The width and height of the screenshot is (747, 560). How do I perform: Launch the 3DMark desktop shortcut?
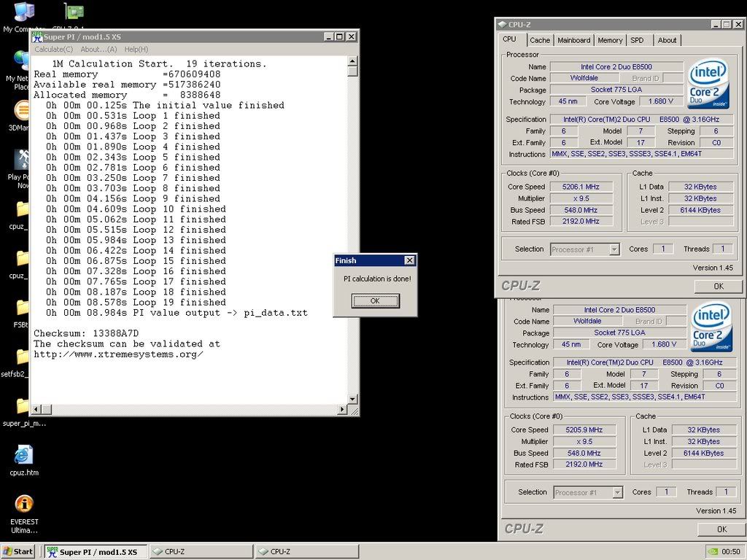21,111
